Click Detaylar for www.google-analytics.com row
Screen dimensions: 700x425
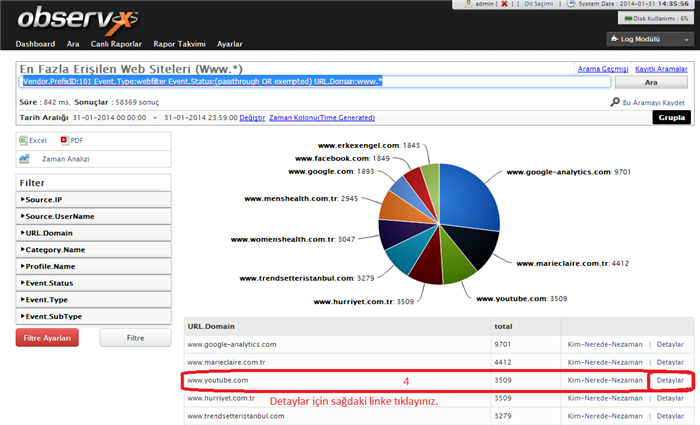coord(670,344)
